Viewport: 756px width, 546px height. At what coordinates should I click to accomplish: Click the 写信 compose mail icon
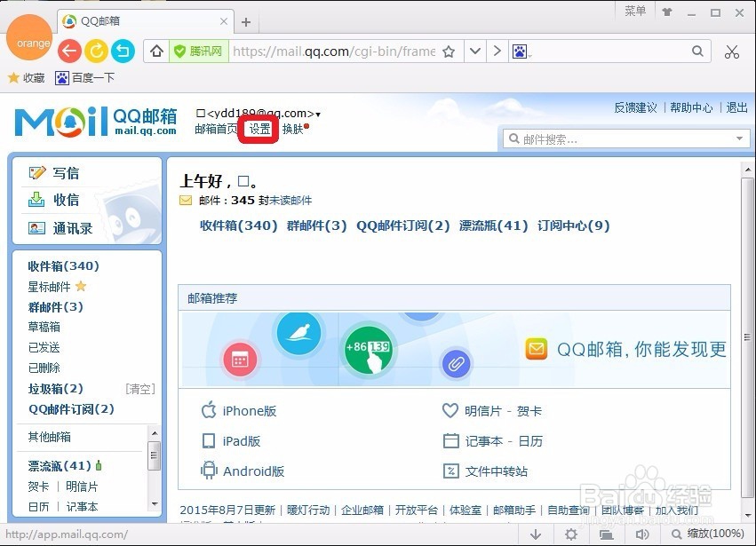(37, 172)
